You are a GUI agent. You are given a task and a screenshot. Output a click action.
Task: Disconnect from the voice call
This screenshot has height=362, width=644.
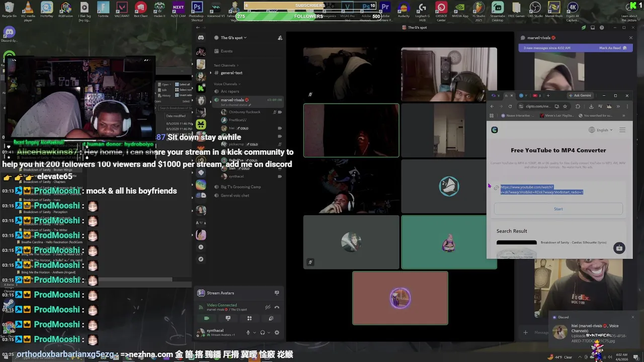[x=277, y=307]
